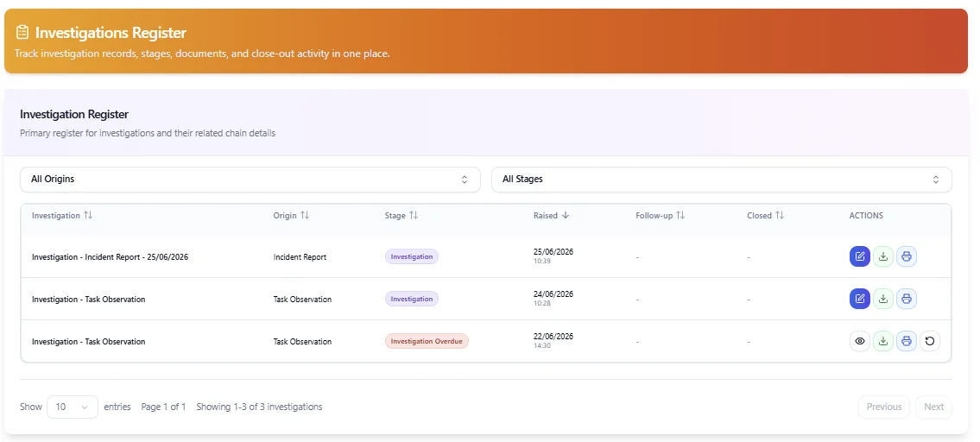Click the ACTIONS column header
Viewport: 980px width, 442px height.
(x=866, y=216)
